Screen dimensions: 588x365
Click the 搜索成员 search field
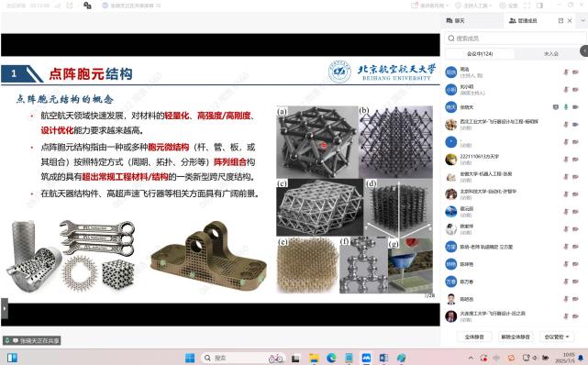(x=516, y=39)
